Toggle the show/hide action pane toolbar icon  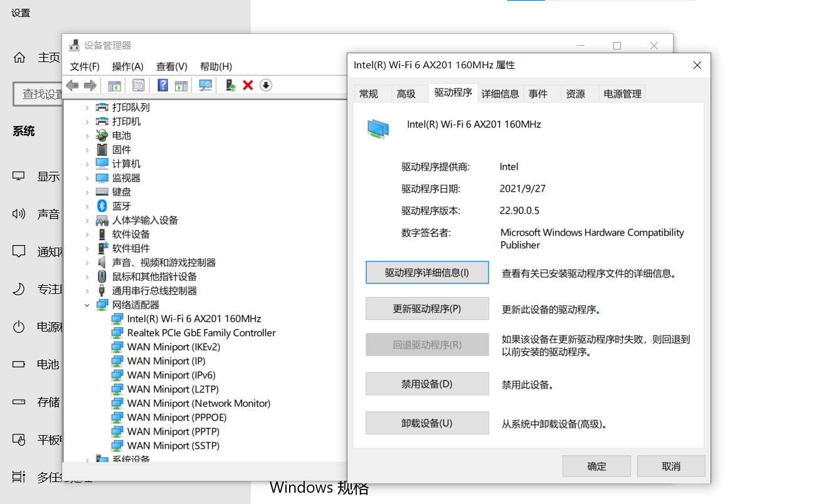pyautogui.click(x=181, y=85)
